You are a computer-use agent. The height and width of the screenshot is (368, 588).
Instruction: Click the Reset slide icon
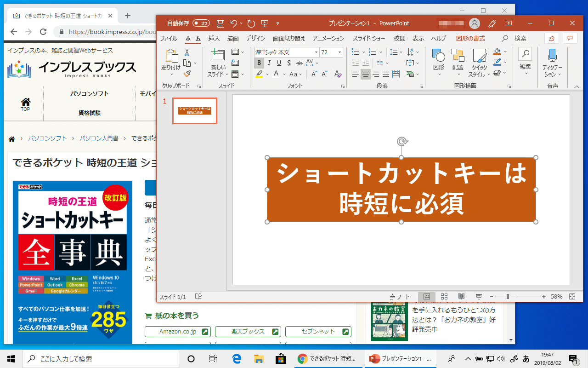(x=235, y=63)
